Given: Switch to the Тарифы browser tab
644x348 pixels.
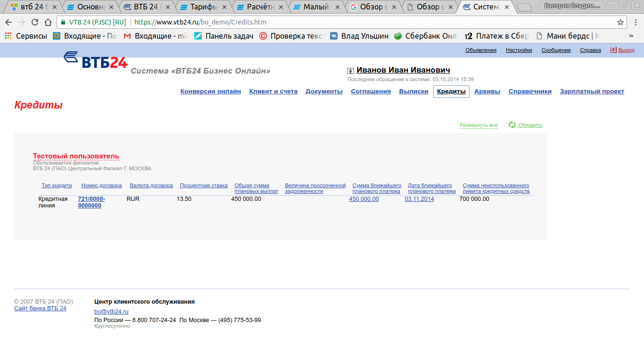Looking at the screenshot, I should pyautogui.click(x=203, y=7).
